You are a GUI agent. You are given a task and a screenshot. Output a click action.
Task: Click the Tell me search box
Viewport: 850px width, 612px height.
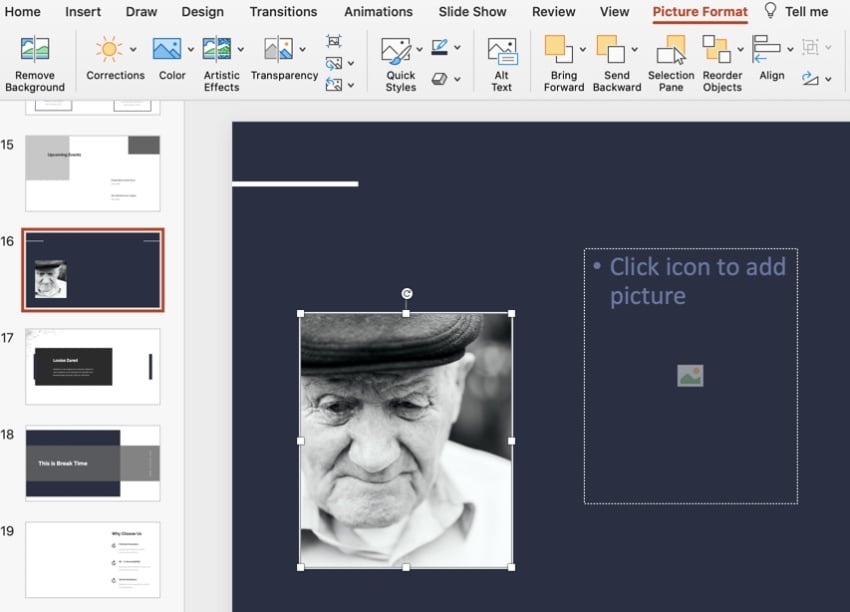click(806, 12)
